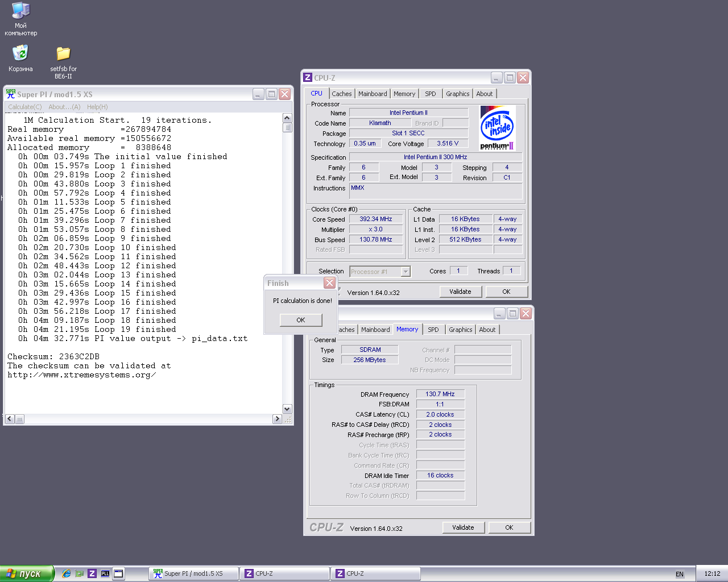This screenshot has height=582, width=728.
Task: Click Validate in upper CPU-Z window
Action: pos(461,292)
